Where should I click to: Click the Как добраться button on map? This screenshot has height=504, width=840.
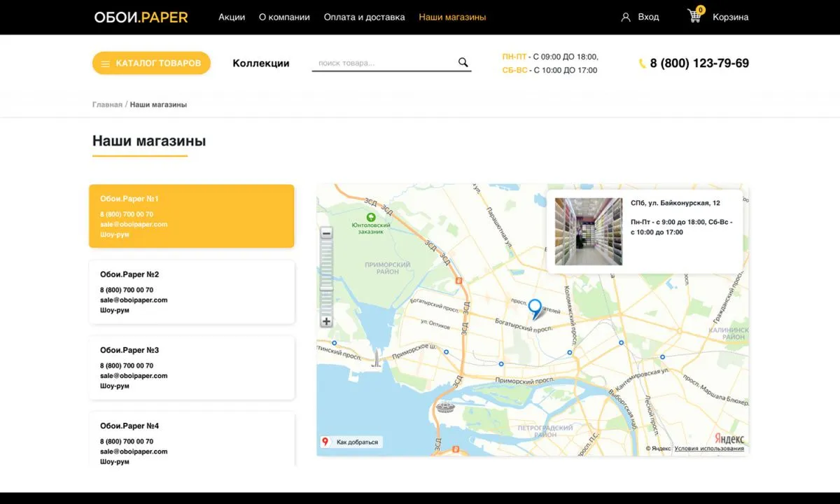click(x=351, y=442)
